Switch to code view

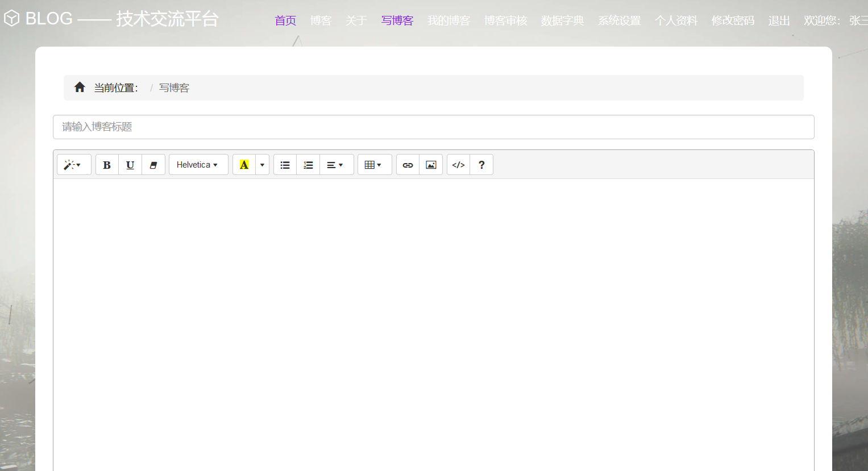pyautogui.click(x=458, y=165)
